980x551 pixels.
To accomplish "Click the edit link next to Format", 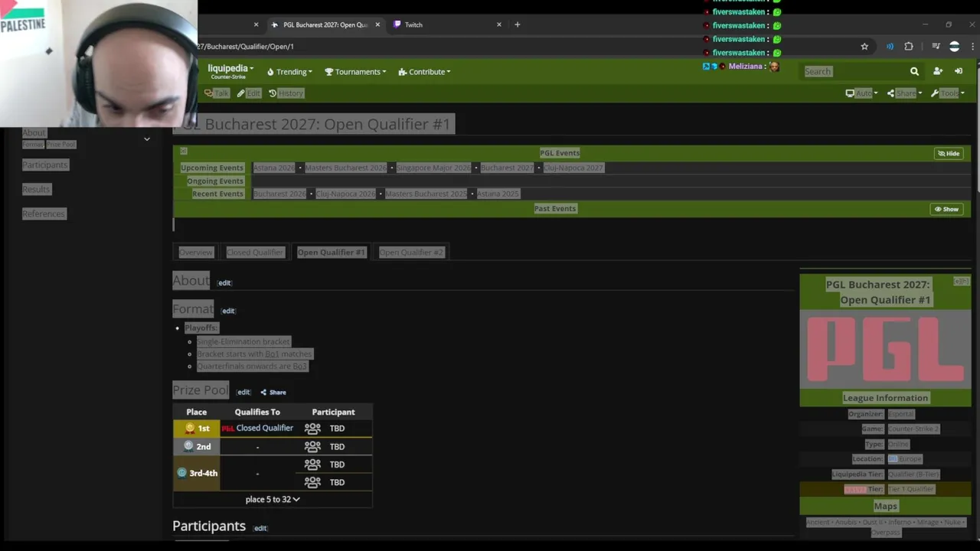I will [x=228, y=311].
